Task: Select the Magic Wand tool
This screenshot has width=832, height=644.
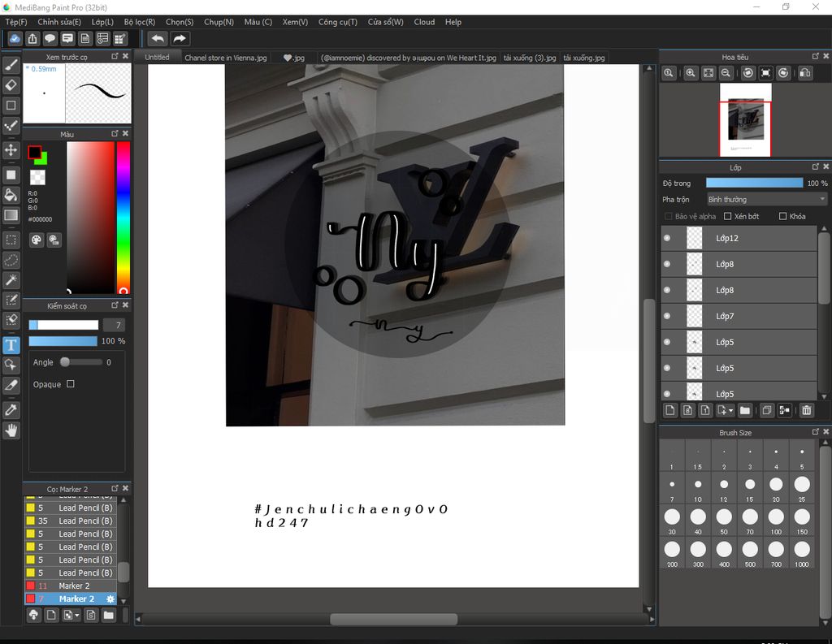Action: [11, 280]
